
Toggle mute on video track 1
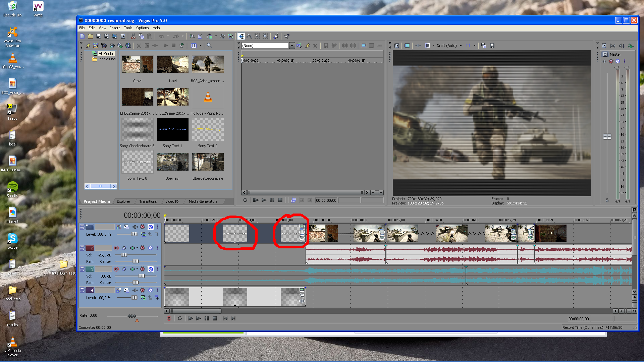151,227
